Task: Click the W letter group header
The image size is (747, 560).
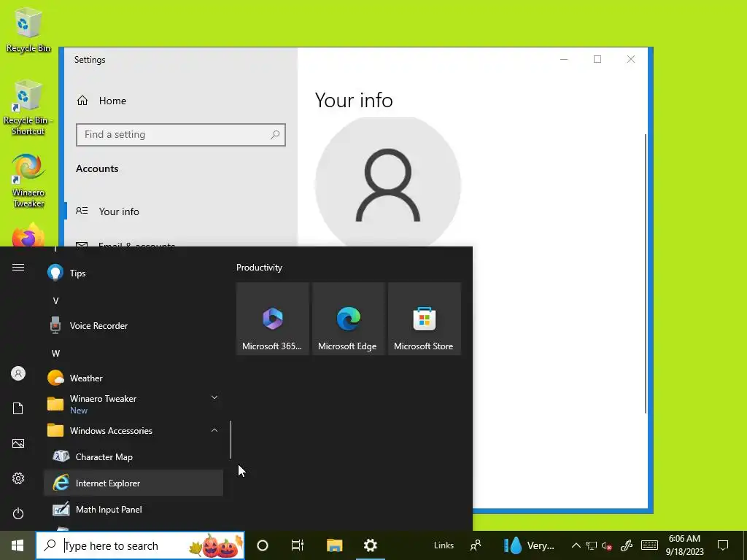Action: [55, 354]
